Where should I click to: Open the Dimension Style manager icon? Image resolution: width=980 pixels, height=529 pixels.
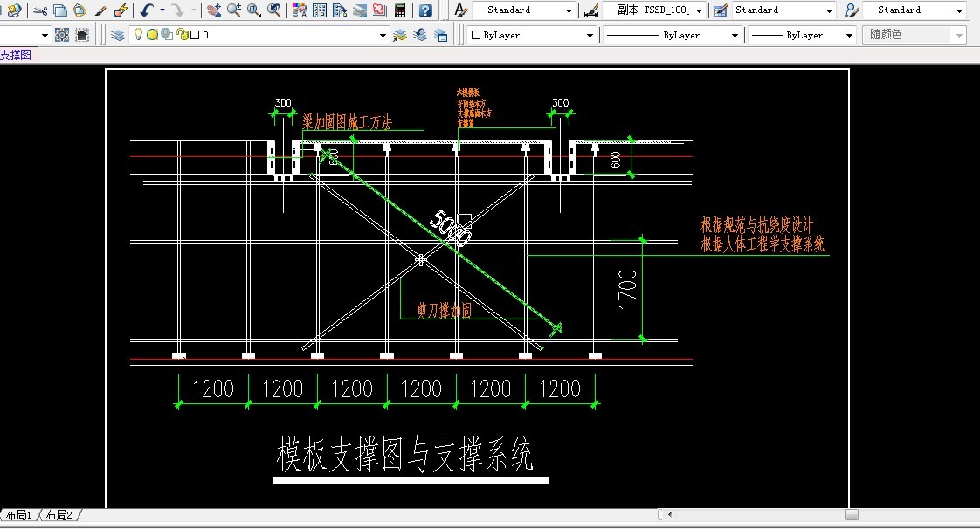coord(590,10)
